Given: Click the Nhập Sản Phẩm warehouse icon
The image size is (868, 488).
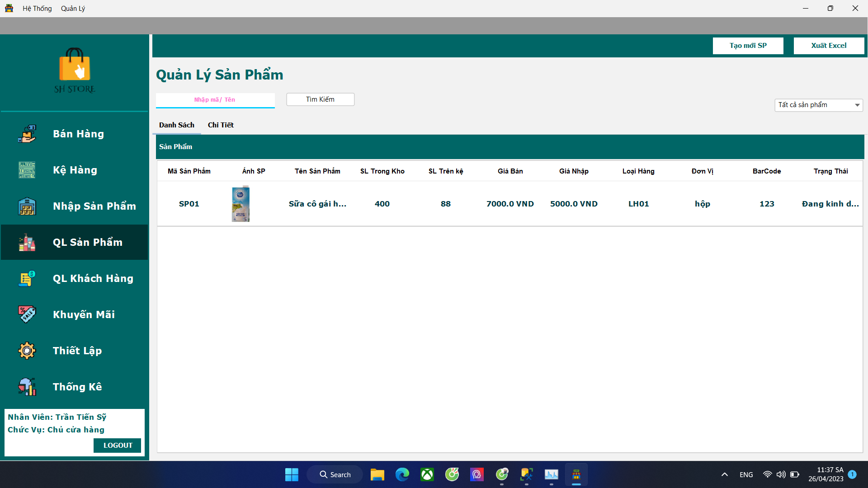Looking at the screenshot, I should point(27,206).
